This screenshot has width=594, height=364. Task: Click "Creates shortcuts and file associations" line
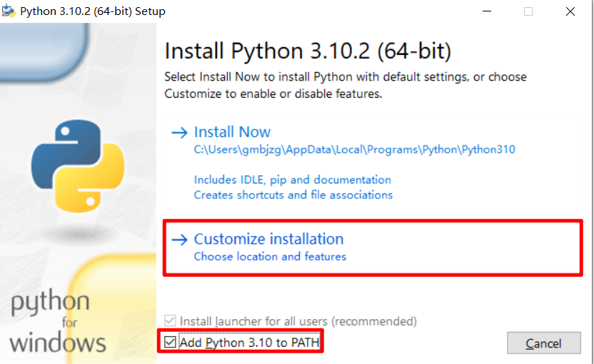293,195
